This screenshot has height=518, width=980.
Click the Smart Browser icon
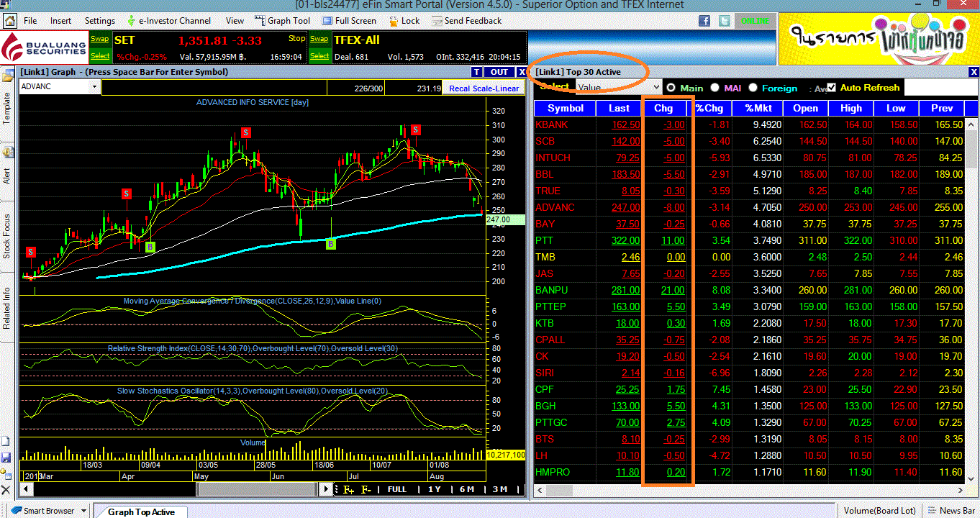coord(16,511)
